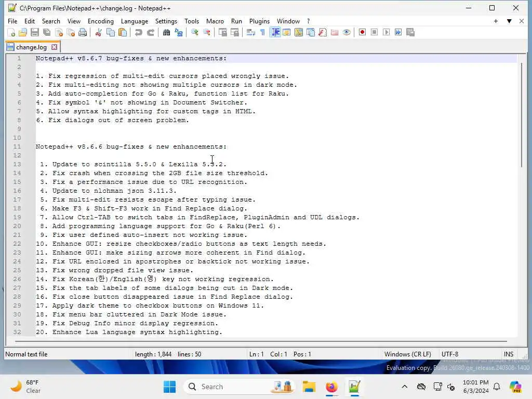Open Firefox from the taskbar
Viewport: 532px width, 399px height.
(331, 387)
